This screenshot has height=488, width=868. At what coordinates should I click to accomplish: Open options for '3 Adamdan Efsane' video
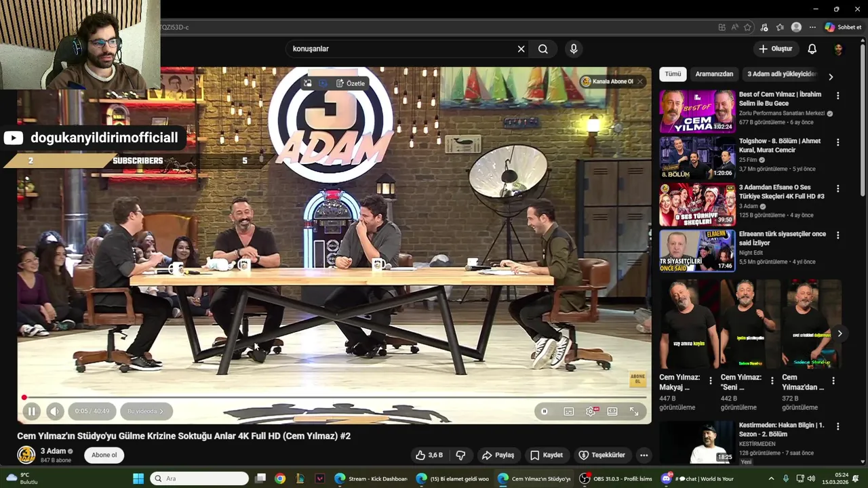point(837,188)
